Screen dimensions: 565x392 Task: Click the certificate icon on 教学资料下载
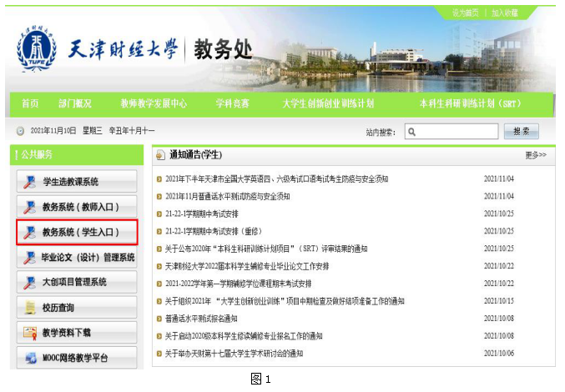click(x=30, y=333)
